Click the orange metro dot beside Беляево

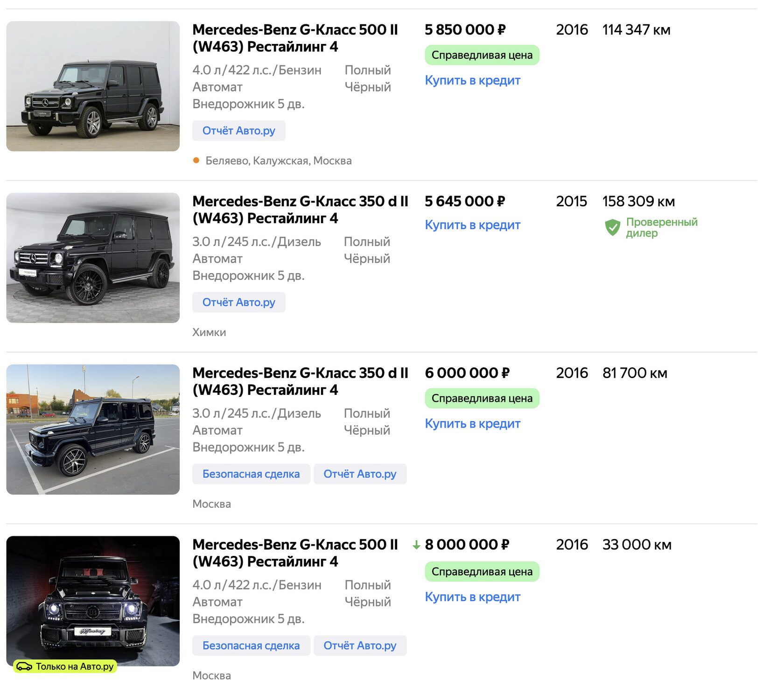tap(196, 161)
